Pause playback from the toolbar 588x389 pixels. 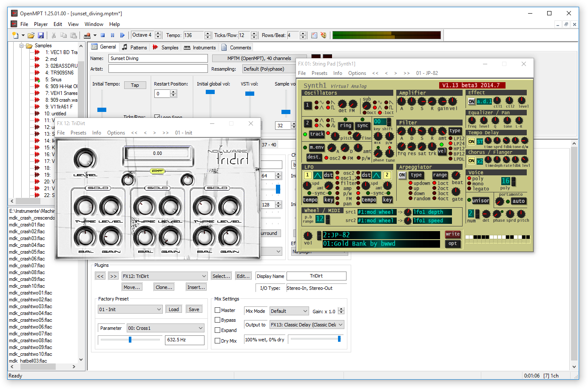coord(113,35)
